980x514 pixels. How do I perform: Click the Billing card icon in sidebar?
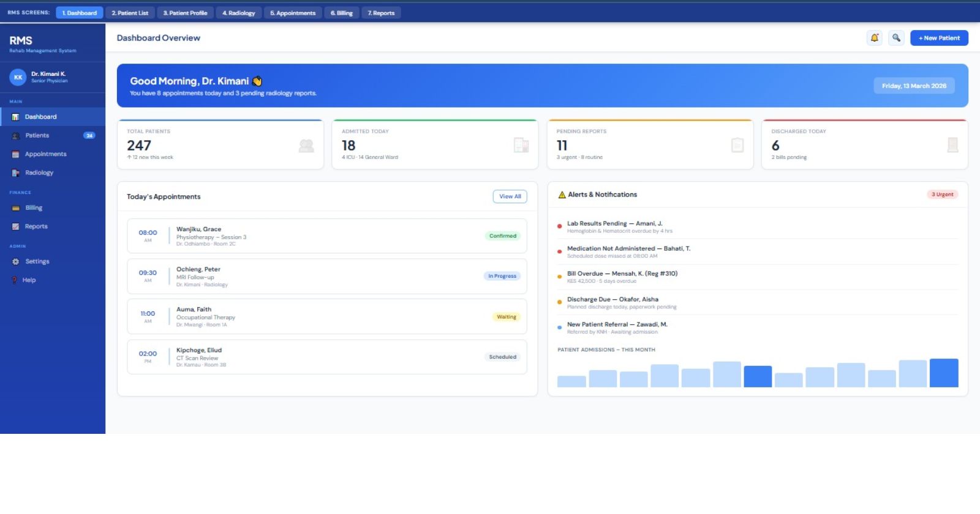tap(16, 208)
